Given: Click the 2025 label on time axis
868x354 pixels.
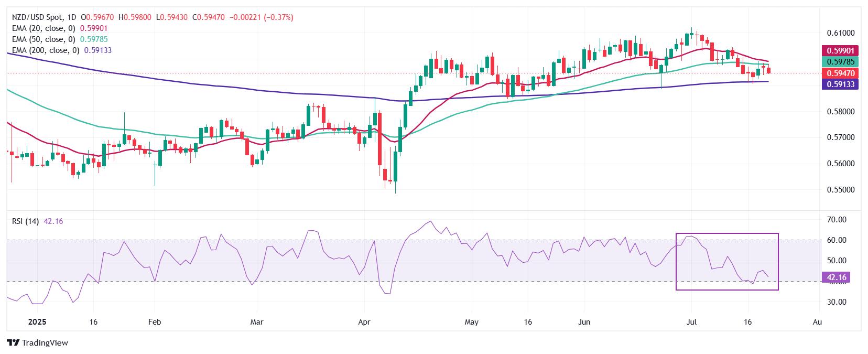Looking at the screenshot, I should [x=37, y=321].
